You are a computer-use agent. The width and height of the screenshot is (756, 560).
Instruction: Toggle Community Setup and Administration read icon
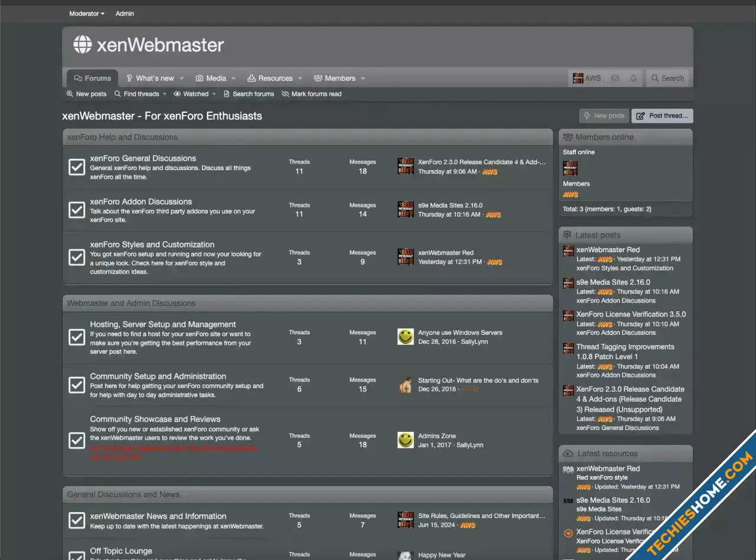coord(77,385)
